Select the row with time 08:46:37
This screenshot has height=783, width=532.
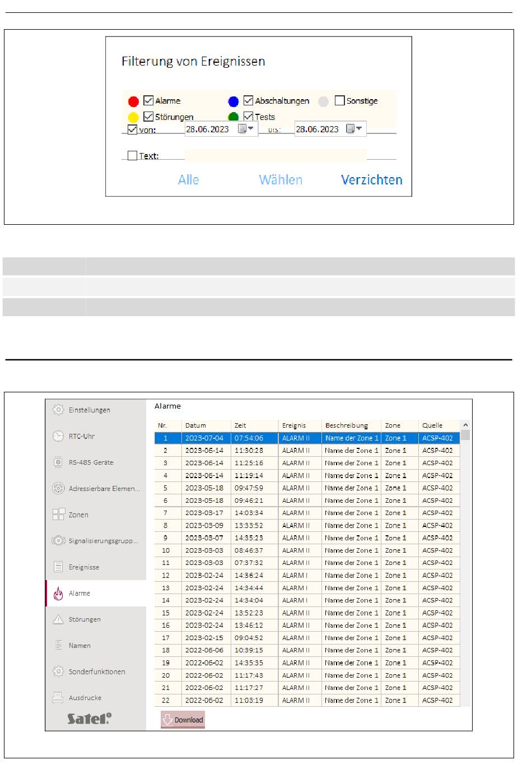click(307, 550)
